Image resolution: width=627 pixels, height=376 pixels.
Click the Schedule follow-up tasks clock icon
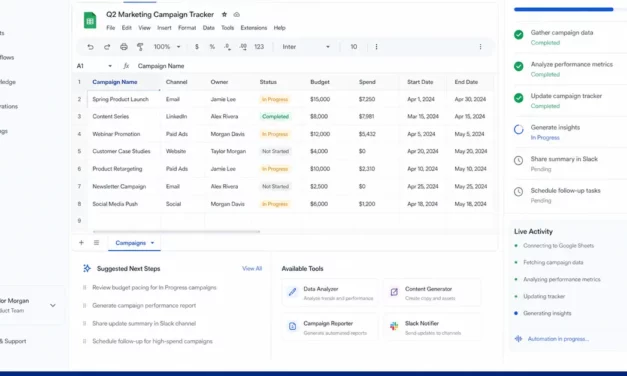click(519, 192)
